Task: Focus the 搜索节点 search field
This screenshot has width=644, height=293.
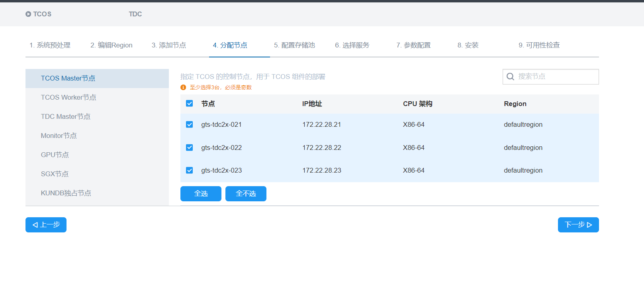Action: click(x=551, y=77)
